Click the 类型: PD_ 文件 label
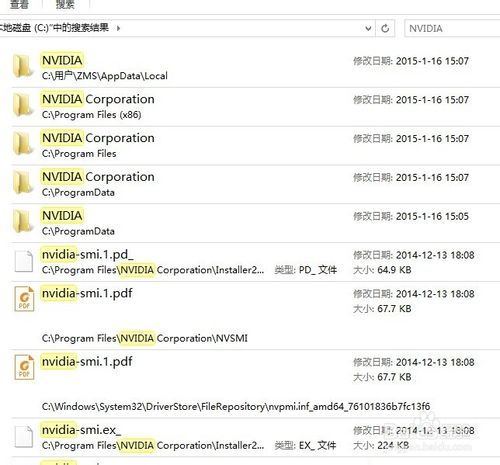Image resolution: width=500 pixels, height=465 pixels. click(x=305, y=270)
